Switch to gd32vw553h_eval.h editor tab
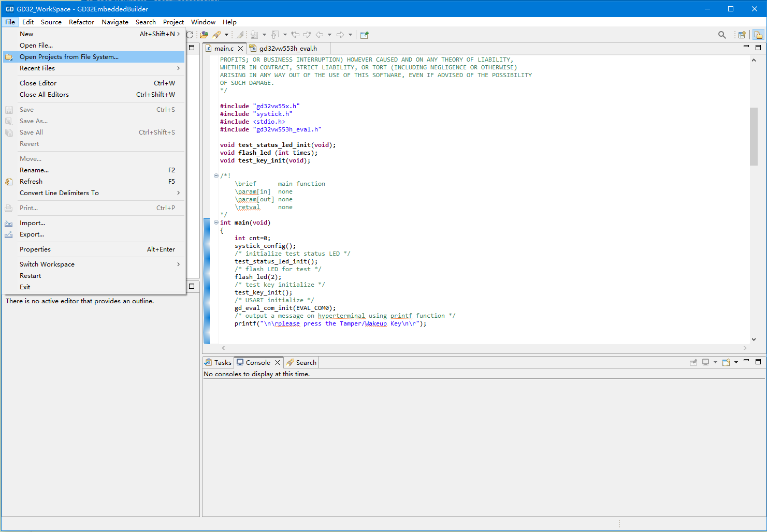 [x=287, y=48]
